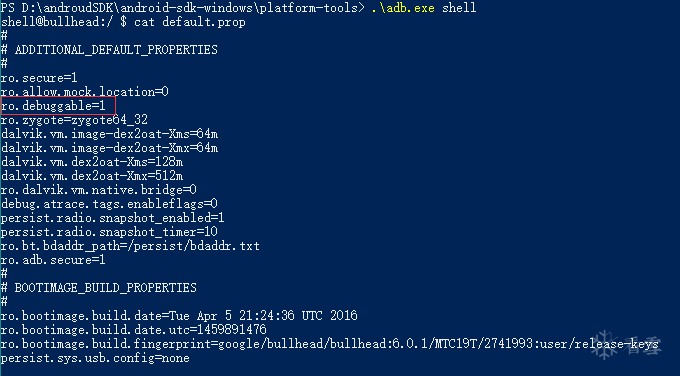The height and width of the screenshot is (376, 680).
Task: Click the ro.secure=1 line
Action: tap(39, 78)
